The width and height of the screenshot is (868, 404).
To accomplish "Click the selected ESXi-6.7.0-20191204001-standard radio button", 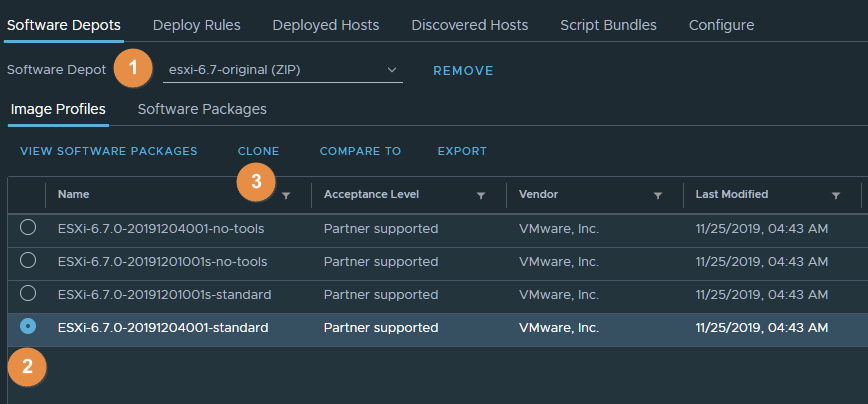I will [28, 327].
